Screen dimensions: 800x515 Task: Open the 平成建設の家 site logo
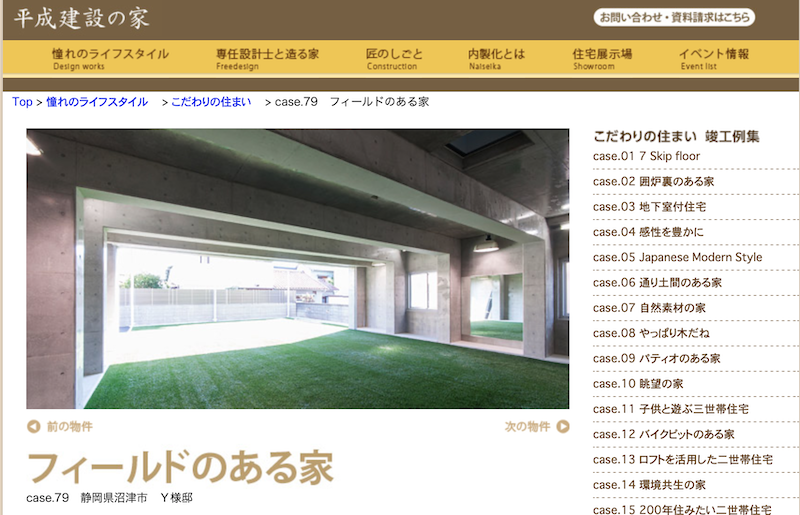(82, 18)
